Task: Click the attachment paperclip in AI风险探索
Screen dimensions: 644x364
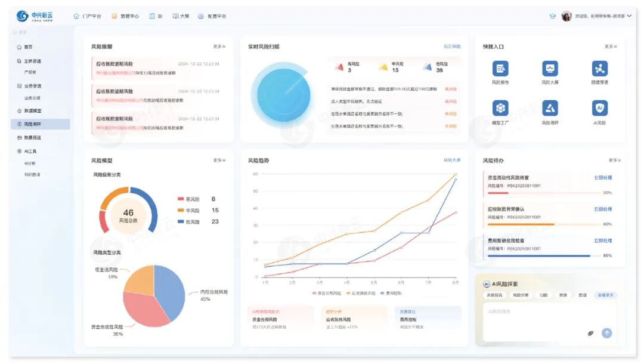Action: (x=590, y=333)
